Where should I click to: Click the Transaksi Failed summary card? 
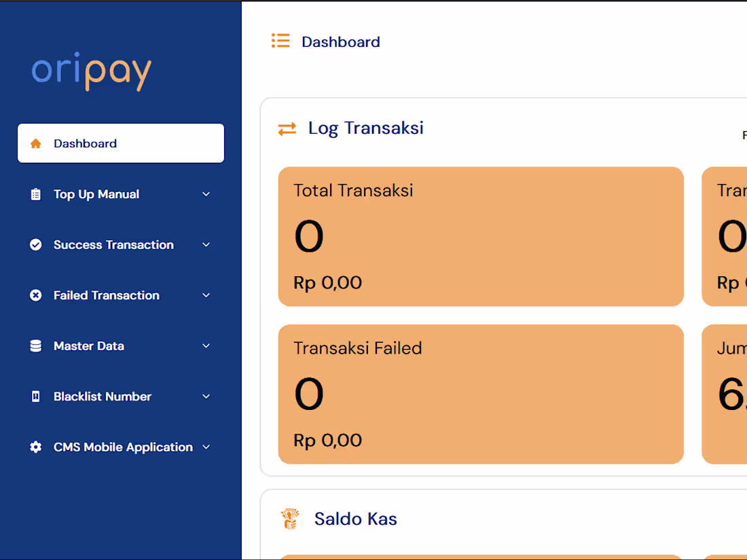[481, 394]
